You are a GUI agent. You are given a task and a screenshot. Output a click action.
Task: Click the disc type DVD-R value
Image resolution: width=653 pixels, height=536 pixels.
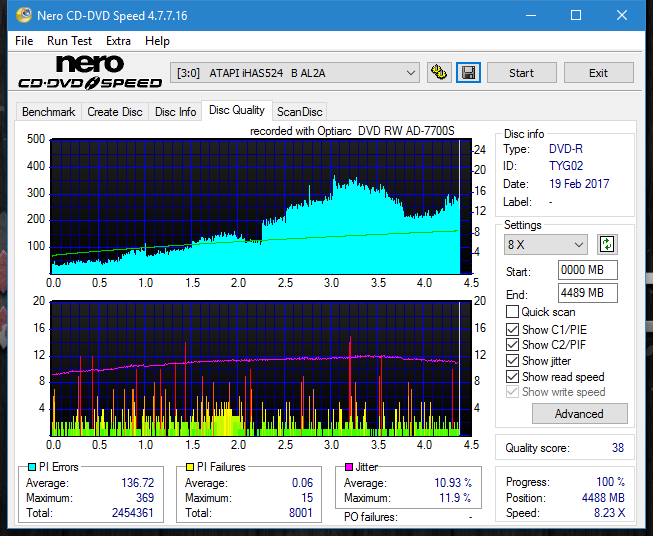coord(566,149)
